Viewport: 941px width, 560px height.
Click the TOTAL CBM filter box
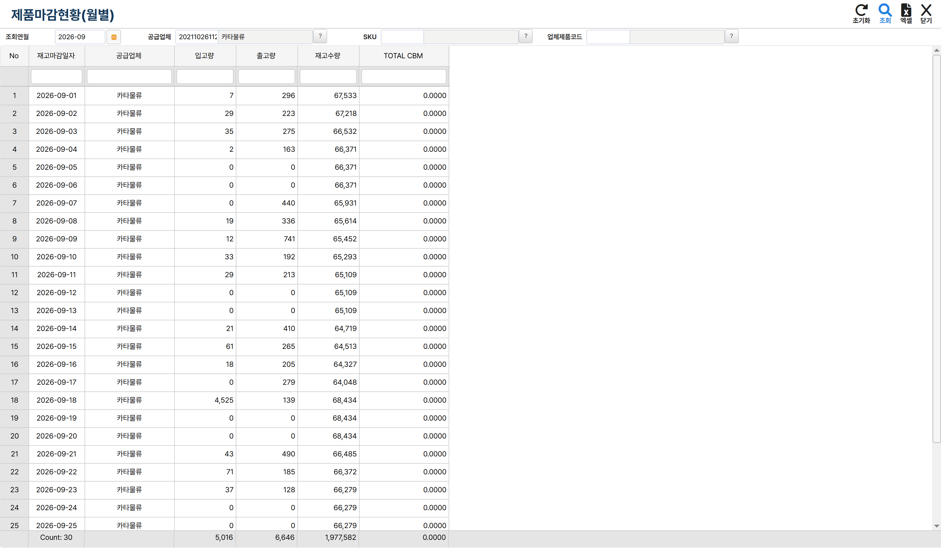coord(404,77)
